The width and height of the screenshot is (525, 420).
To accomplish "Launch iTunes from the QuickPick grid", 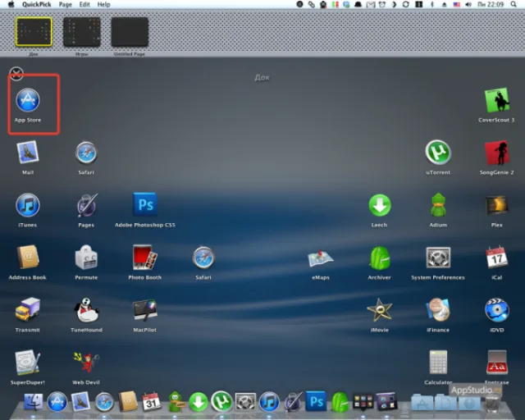I will coord(28,205).
